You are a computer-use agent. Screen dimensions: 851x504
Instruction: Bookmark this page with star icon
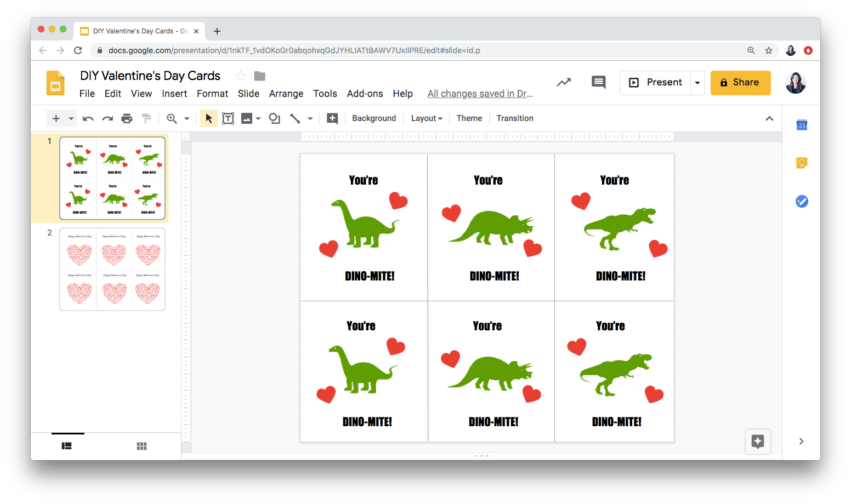click(x=769, y=50)
